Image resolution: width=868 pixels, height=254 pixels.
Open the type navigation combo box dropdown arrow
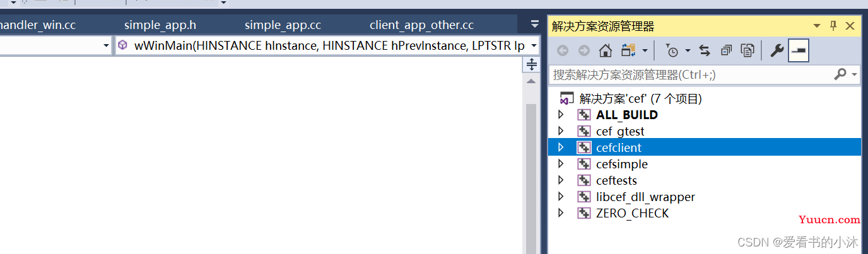click(106, 45)
